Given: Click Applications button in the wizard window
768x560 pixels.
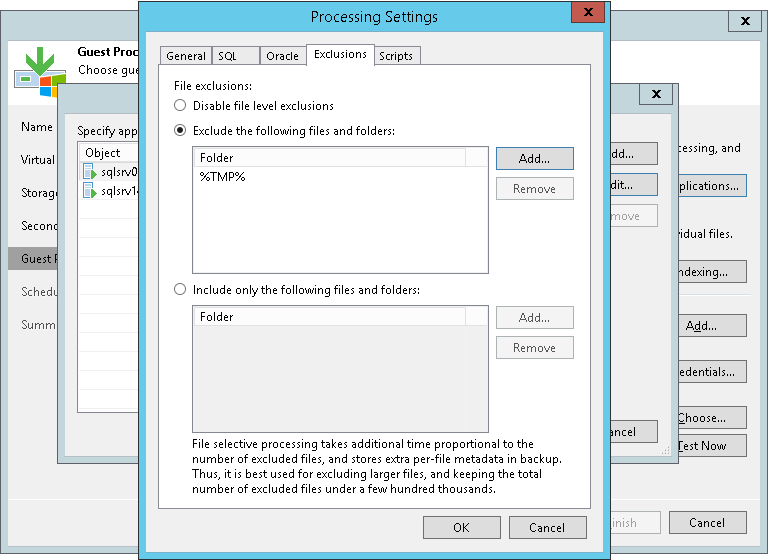Looking at the screenshot, I should pyautogui.click(x=712, y=186).
